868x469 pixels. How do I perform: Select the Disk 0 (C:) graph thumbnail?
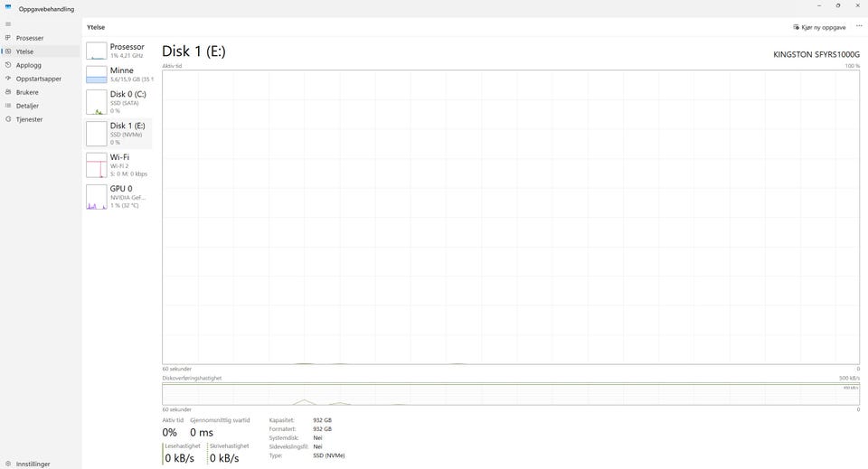coord(97,102)
